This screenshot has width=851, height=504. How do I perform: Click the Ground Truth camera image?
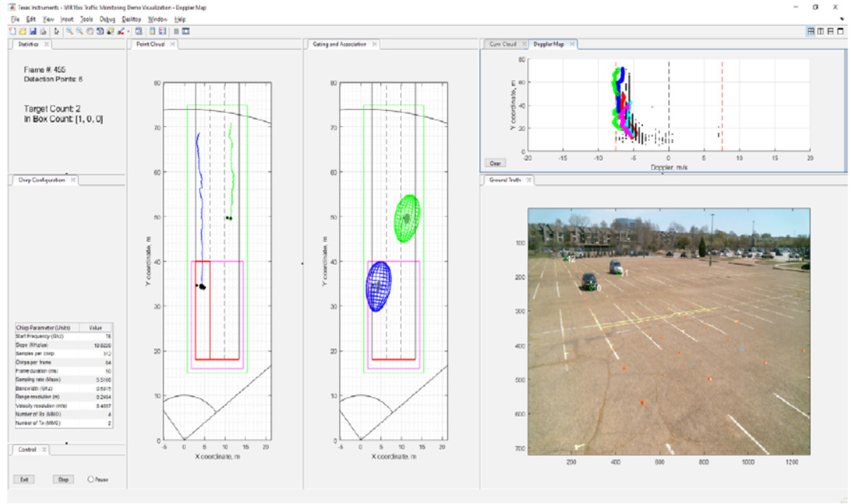pyautogui.click(x=669, y=331)
